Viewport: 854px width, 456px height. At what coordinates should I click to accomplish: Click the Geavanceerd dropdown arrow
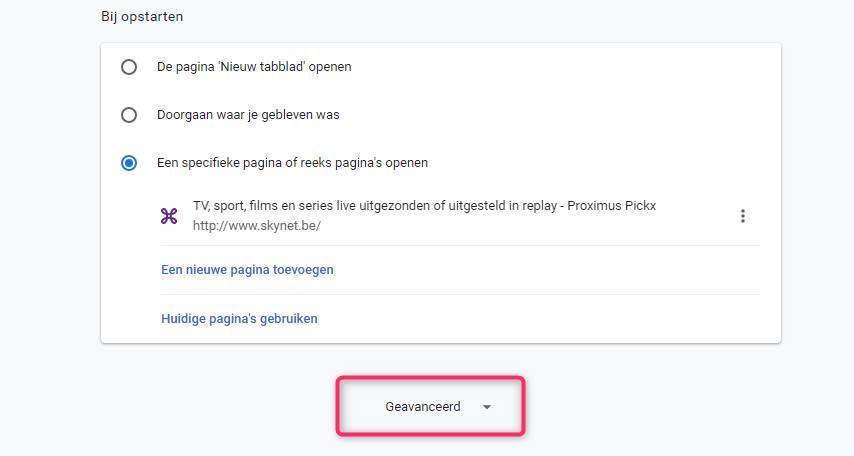click(x=487, y=407)
